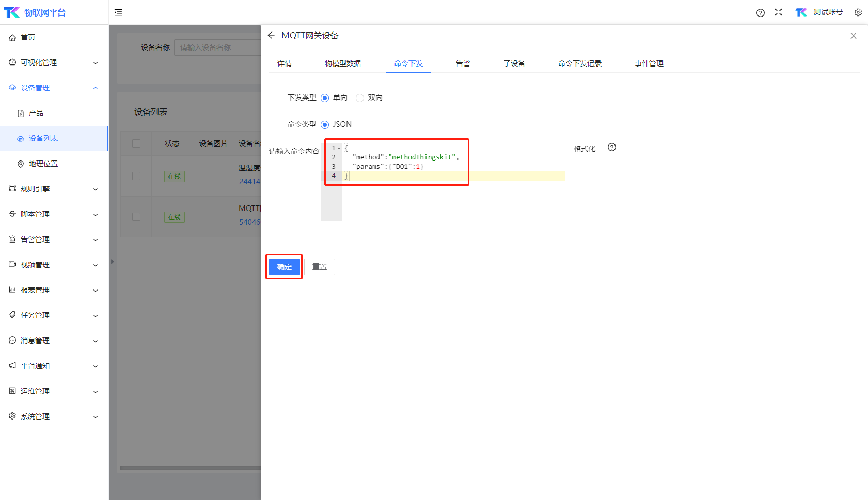Select the 单向 radio button
Viewport: 868px width, 500px height.
[325, 98]
